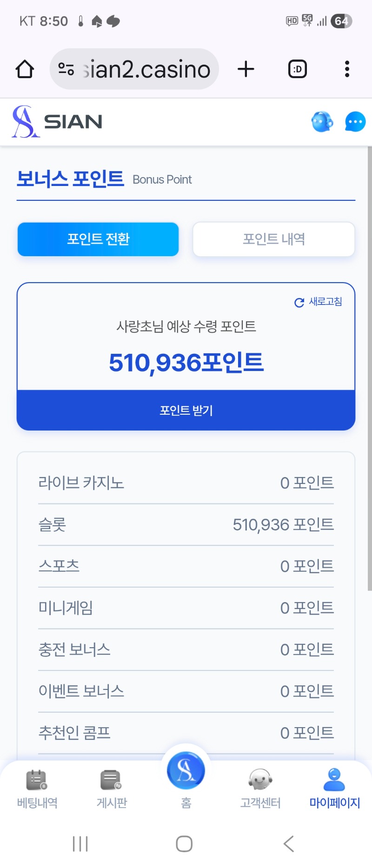Open the blue headset support icon
Viewport: 372px width, 868px height.
click(322, 122)
